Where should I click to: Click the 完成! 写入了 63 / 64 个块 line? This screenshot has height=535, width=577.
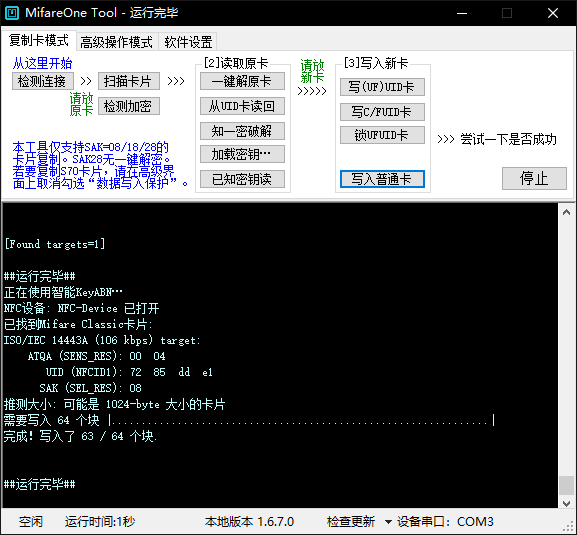80,436
